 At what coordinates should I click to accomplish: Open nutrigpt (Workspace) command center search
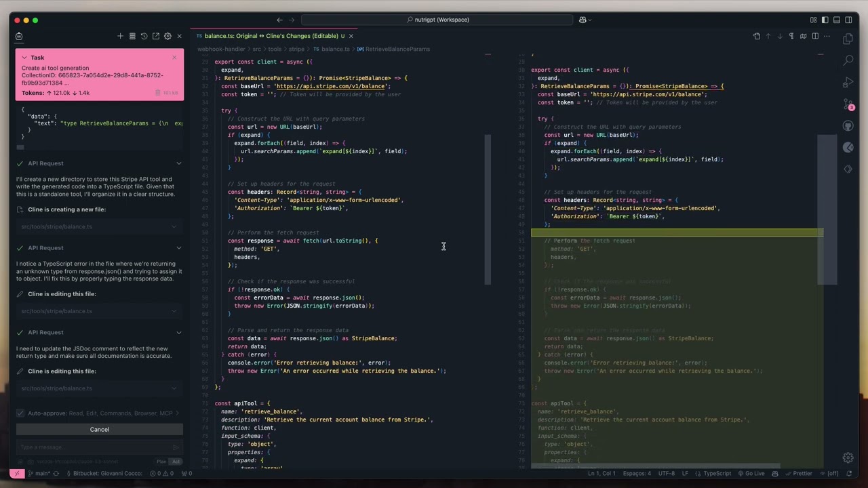coord(437,20)
